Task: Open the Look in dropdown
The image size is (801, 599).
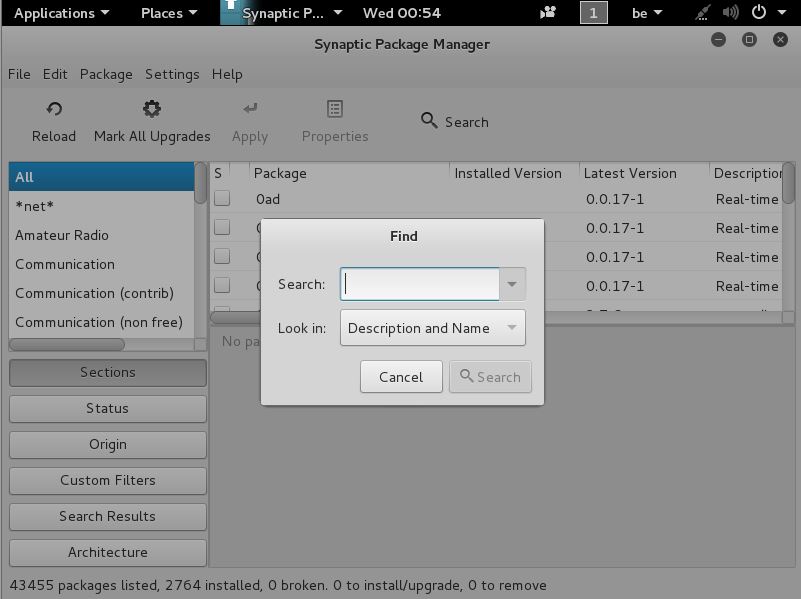Action: 433,328
